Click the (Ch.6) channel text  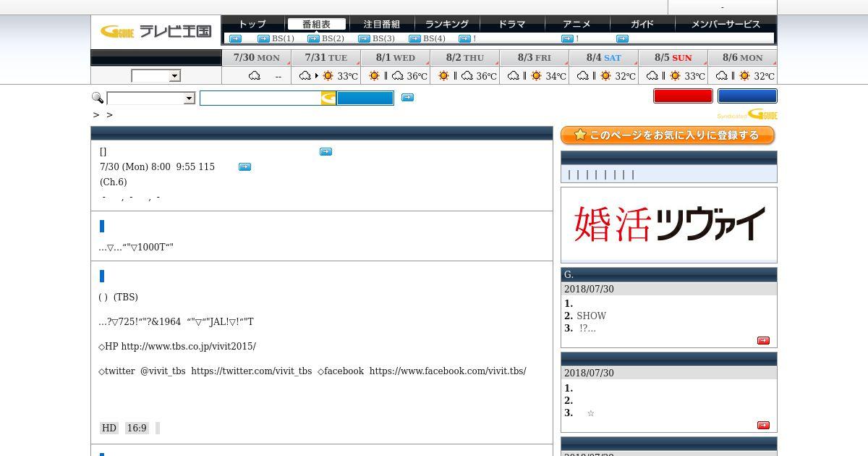[x=113, y=182]
